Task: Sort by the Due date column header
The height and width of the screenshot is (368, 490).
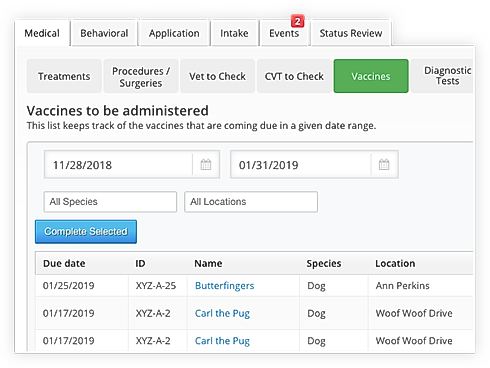Action: coord(64,263)
